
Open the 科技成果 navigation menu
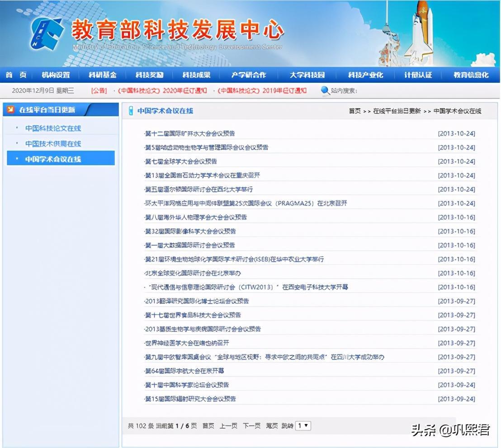[x=197, y=75]
